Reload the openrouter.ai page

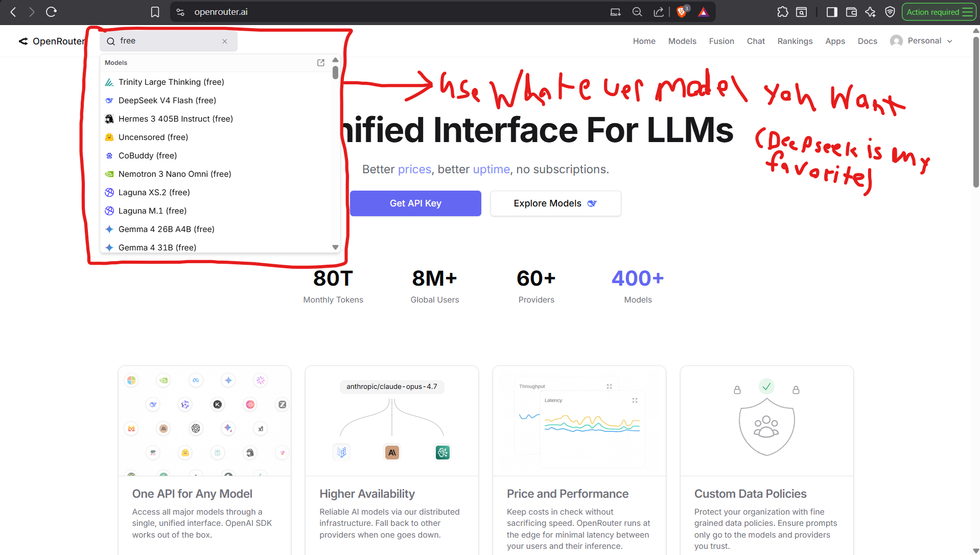(x=51, y=12)
